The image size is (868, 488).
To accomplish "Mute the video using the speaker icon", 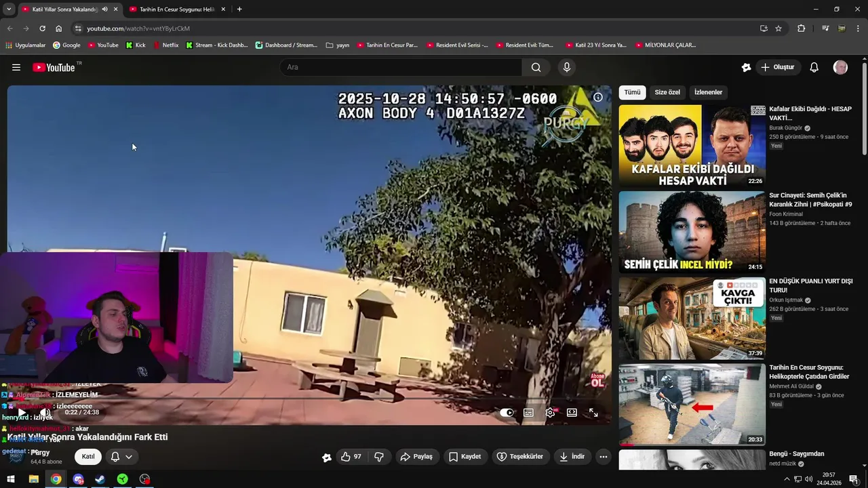I will [x=45, y=412].
